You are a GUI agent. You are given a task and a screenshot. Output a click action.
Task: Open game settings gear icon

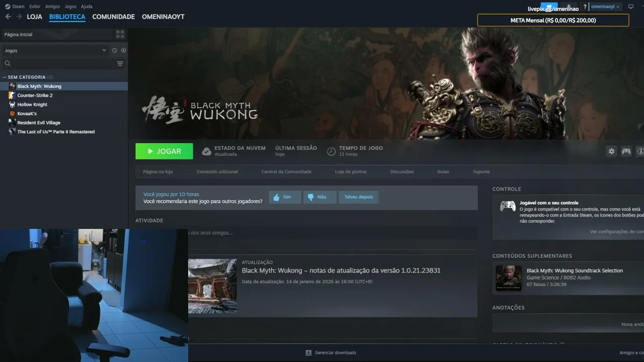(x=611, y=151)
